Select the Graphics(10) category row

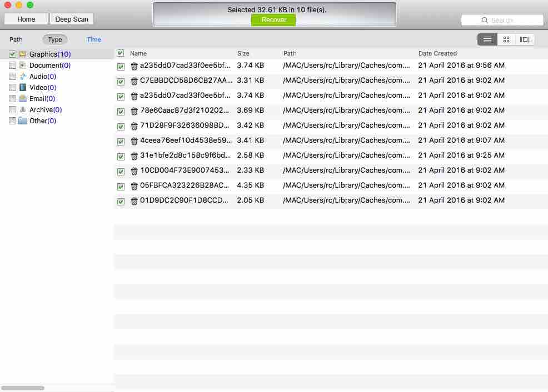tap(57, 54)
